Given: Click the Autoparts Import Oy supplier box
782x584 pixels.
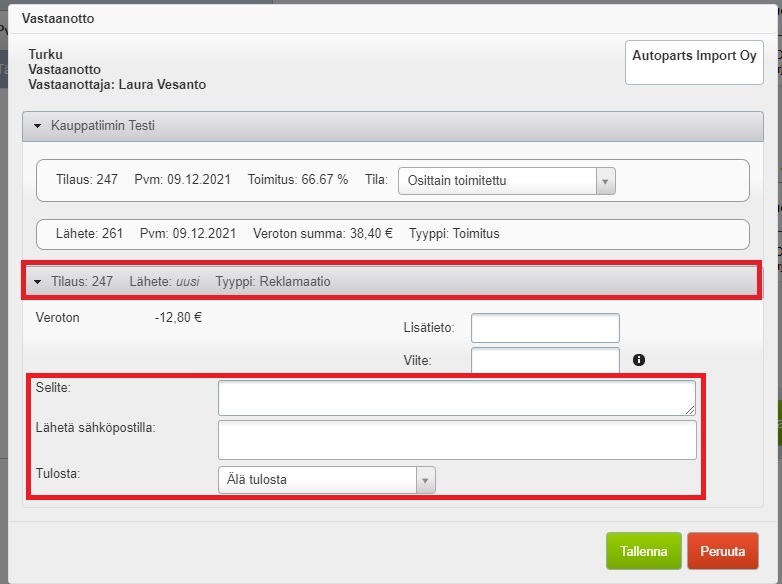Looking at the screenshot, I should pos(694,62).
